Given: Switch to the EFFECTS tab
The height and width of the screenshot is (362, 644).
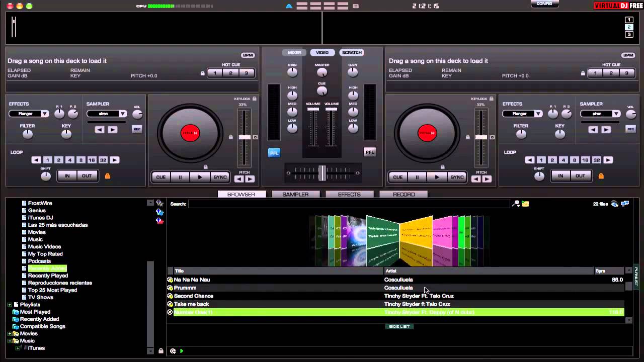Looking at the screenshot, I should (349, 195).
